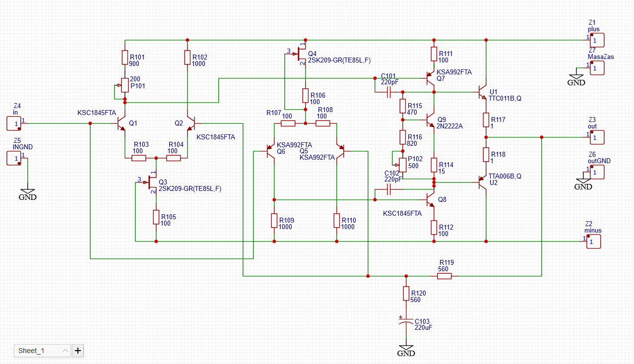The height and width of the screenshot is (364, 634).
Task: Click the R101 resistor value label 900
Action: [x=135, y=64]
